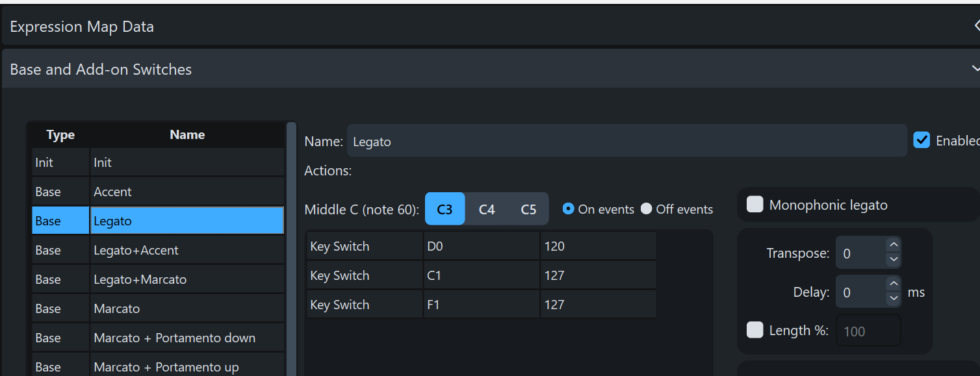
Task: Decrease the Transpose value with down arrow
Action: [x=894, y=260]
